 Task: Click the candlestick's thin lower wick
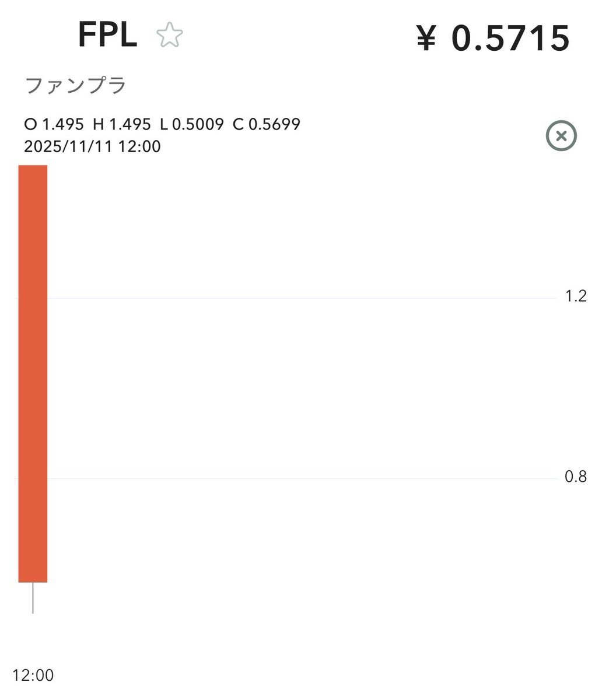tap(33, 598)
